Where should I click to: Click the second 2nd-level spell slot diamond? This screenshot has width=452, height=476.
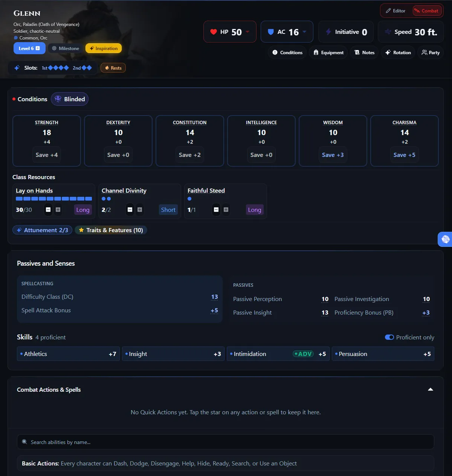pyautogui.click(x=89, y=68)
